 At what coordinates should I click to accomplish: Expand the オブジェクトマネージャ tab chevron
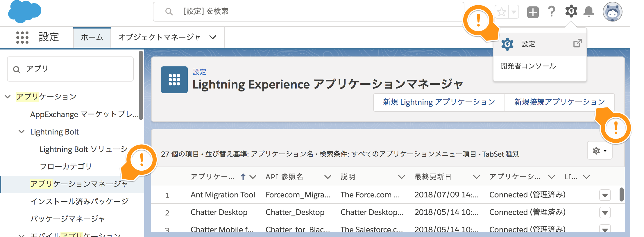click(213, 37)
